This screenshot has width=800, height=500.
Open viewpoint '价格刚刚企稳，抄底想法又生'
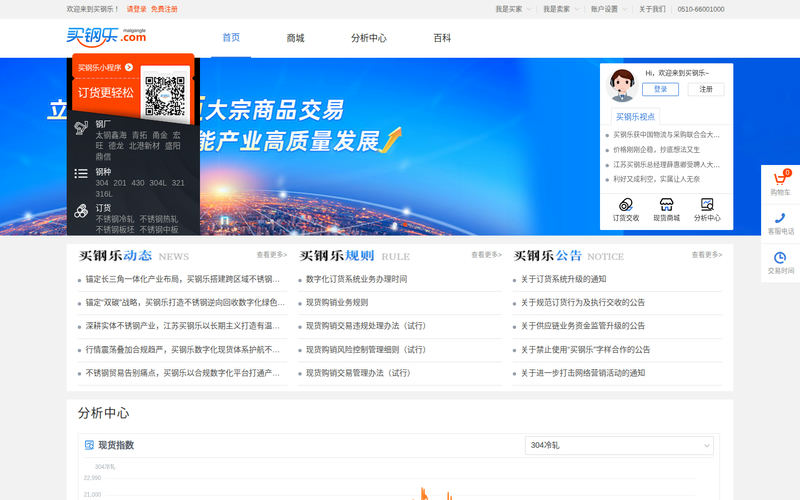click(x=656, y=149)
